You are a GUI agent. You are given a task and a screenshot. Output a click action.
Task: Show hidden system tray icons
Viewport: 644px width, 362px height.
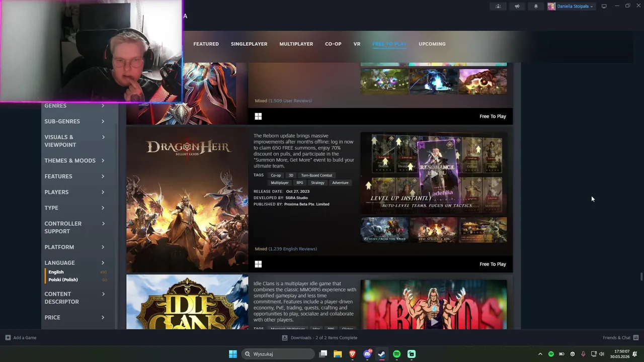(540, 354)
